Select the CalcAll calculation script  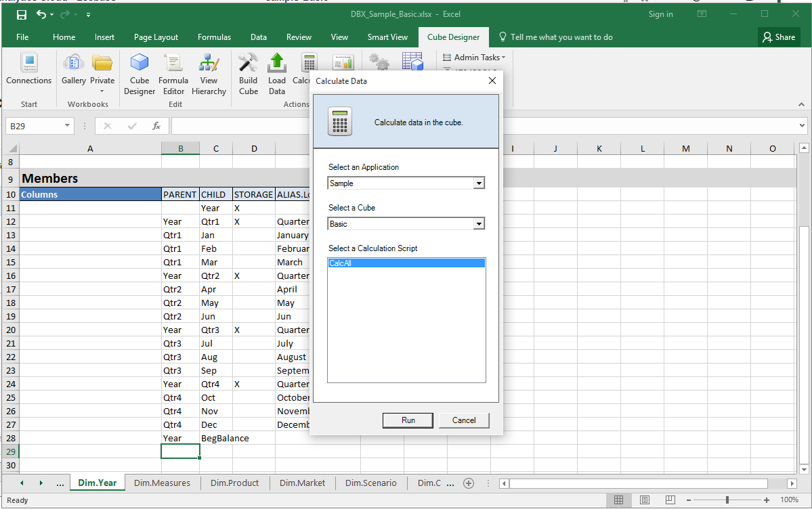point(406,263)
